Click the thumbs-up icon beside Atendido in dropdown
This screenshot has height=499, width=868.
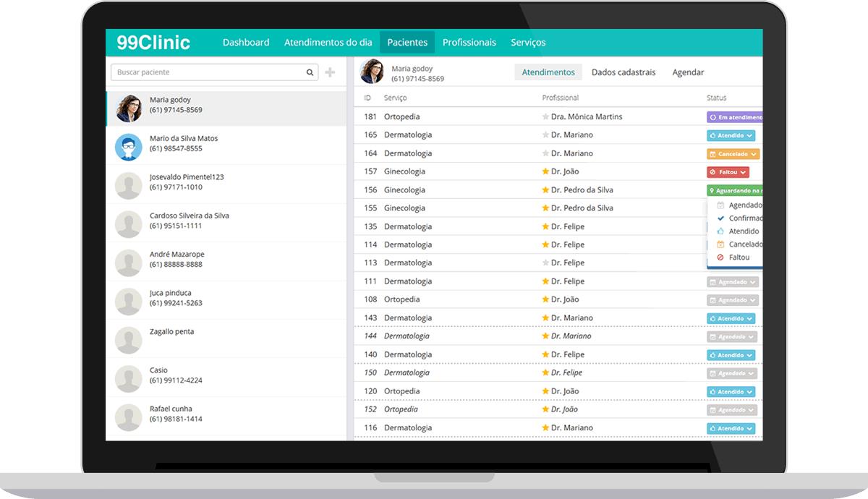[x=720, y=231]
